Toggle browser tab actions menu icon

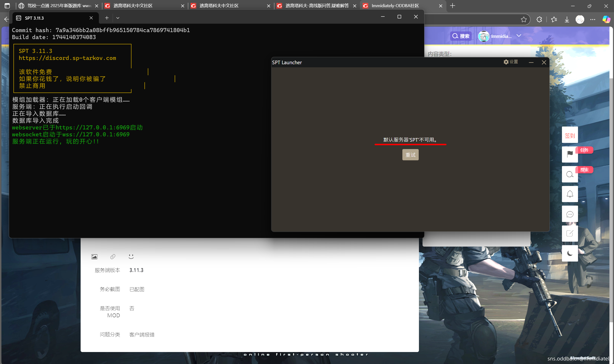tap(7, 6)
